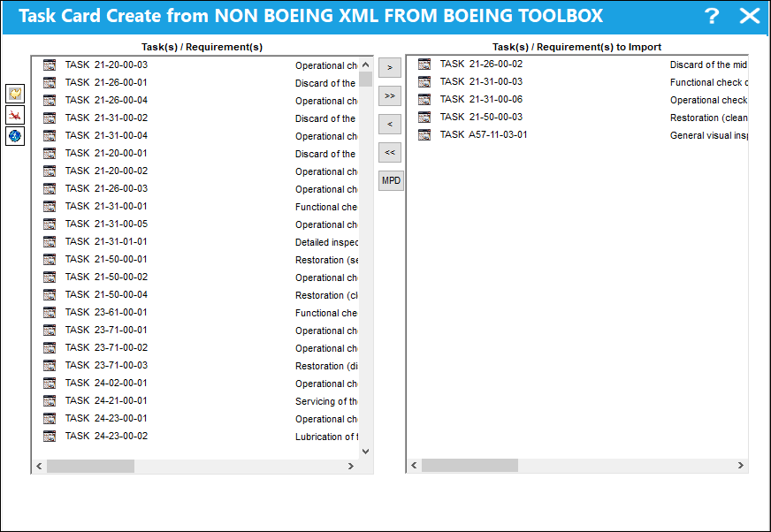
Task: Move all tasks right with >> button
Action: point(390,95)
